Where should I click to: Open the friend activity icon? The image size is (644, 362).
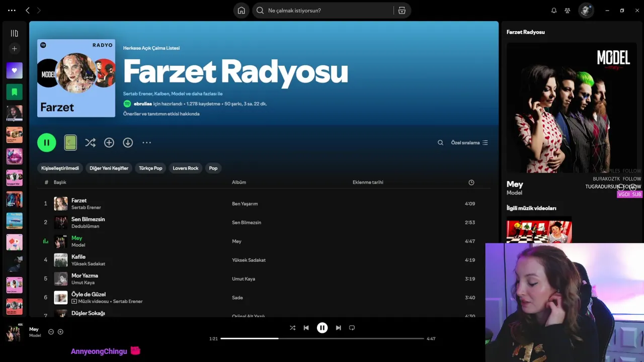click(568, 11)
